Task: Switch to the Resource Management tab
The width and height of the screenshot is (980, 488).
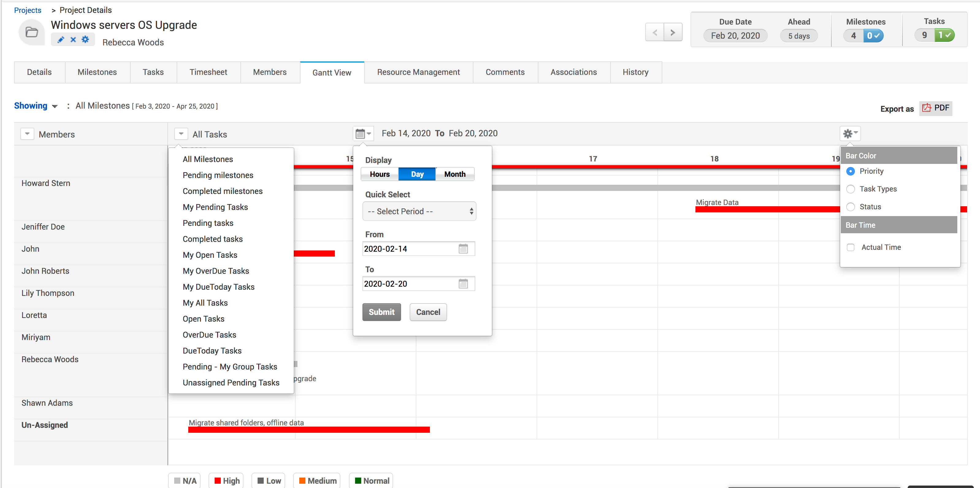Action: (418, 72)
